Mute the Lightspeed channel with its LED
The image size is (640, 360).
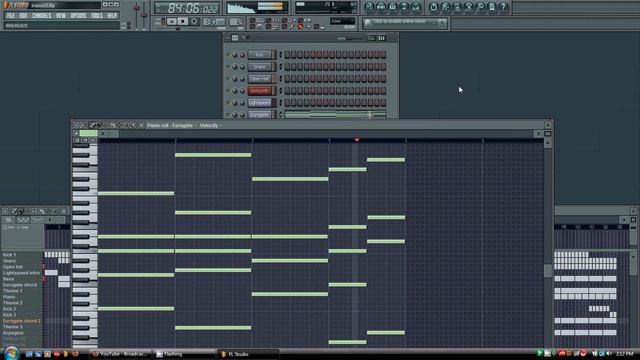click(x=228, y=102)
